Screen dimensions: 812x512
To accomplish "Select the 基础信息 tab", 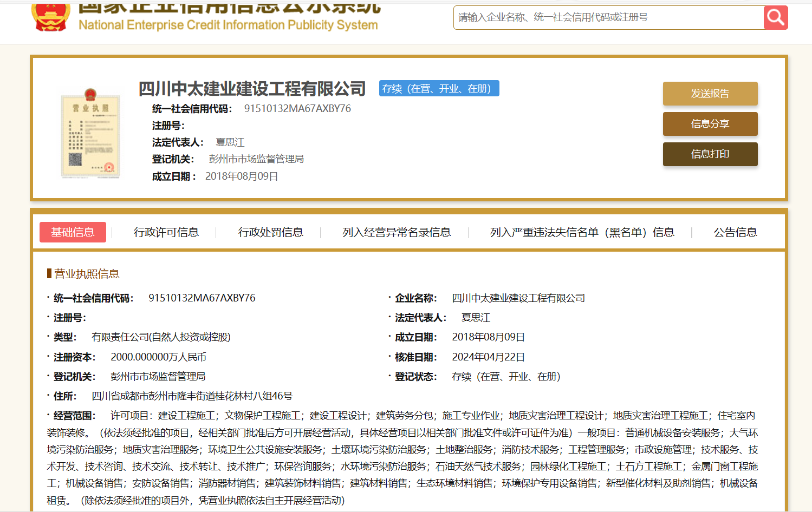I will pyautogui.click(x=73, y=232).
